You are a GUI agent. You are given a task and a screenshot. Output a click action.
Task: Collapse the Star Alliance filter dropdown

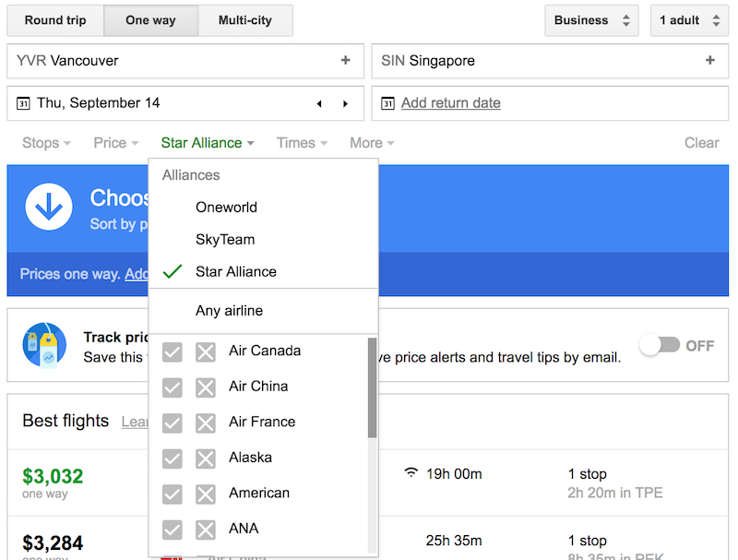(208, 143)
